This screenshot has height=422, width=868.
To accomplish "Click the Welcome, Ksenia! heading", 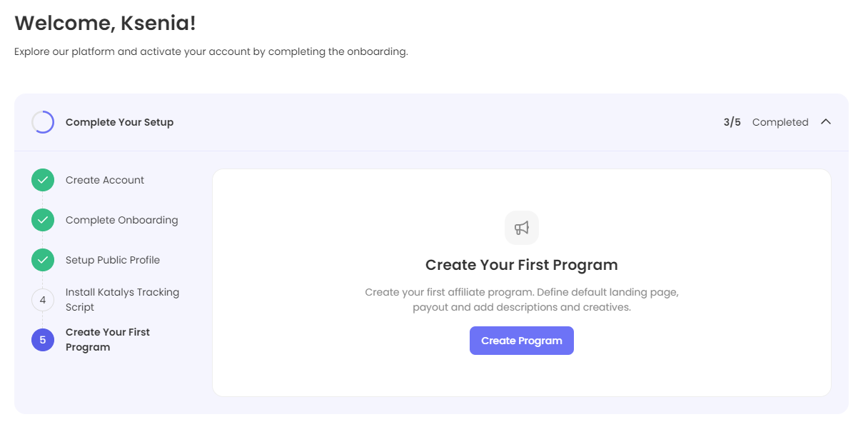I will coord(105,23).
